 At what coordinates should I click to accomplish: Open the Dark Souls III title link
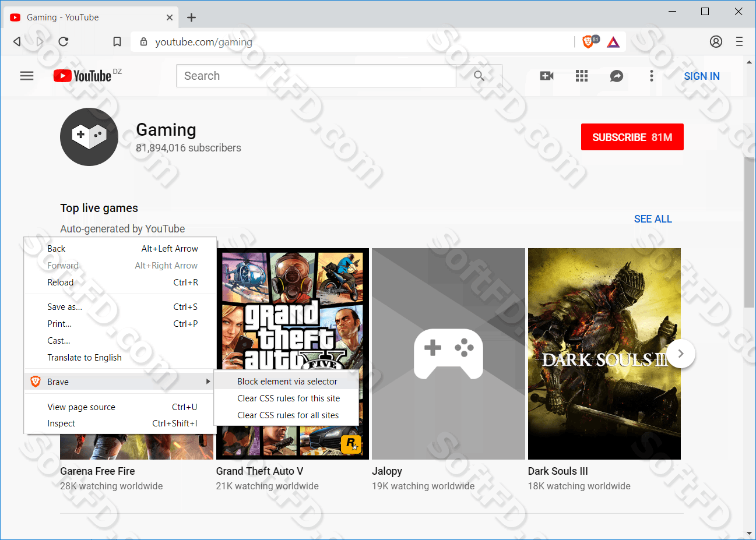click(558, 471)
